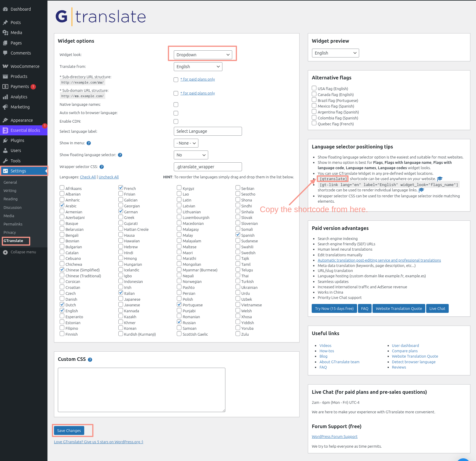Expand the Show in menu dropdown
This screenshot has height=461, width=476.
click(x=186, y=143)
